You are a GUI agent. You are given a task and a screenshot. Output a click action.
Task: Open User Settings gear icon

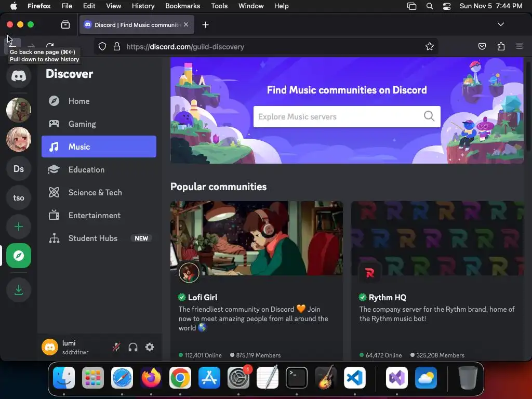pos(150,347)
